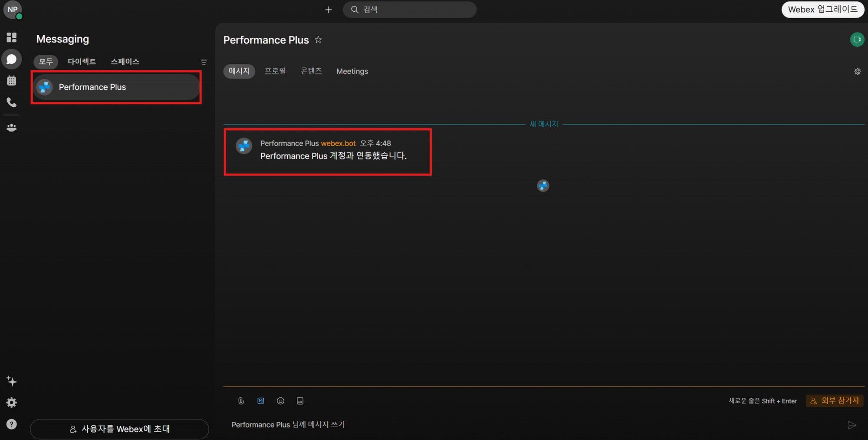This screenshot has height=440, width=868.
Task: Open the Teams people icon
Action: [x=12, y=128]
